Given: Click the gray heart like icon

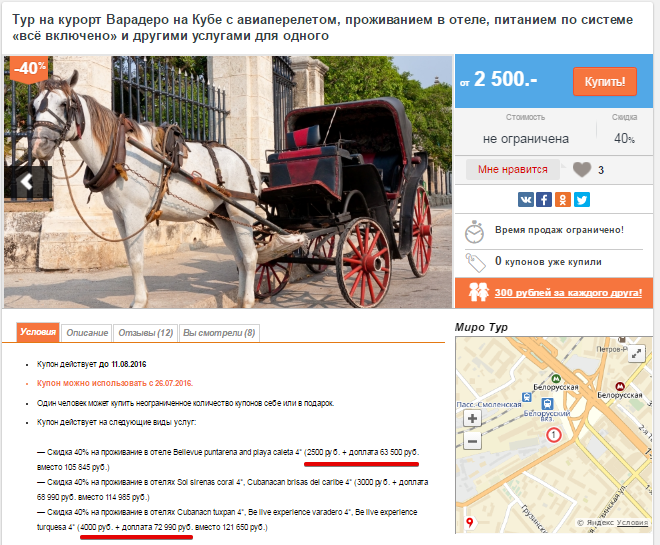Looking at the screenshot, I should point(582,170).
